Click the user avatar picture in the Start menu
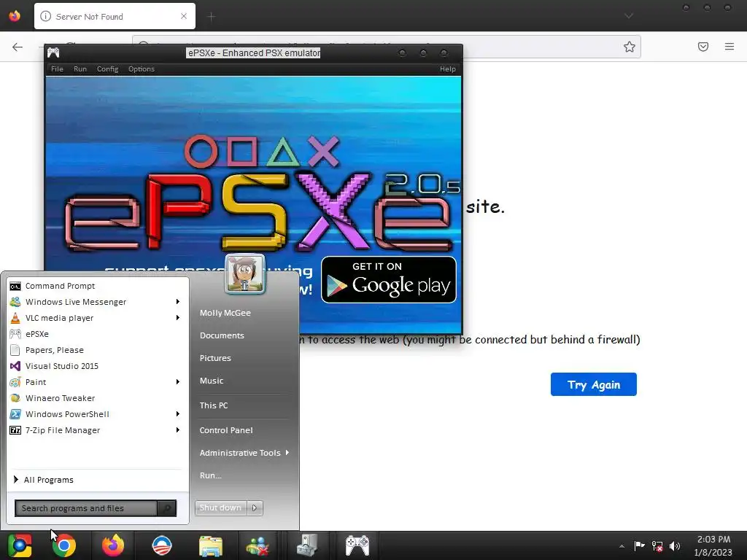 (x=245, y=274)
